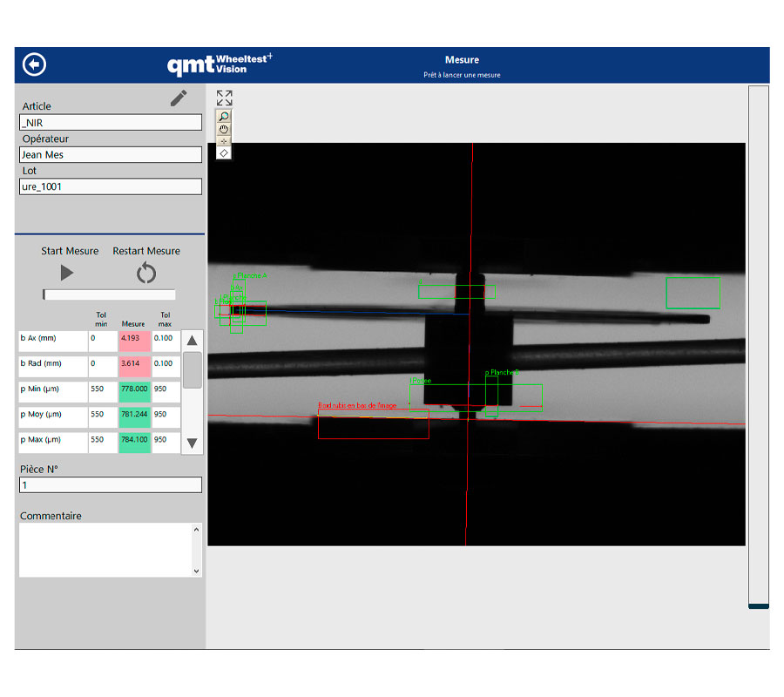This screenshot has height=697, width=784.
Task: Select the b Ax measured value cell
Action: tap(134, 338)
